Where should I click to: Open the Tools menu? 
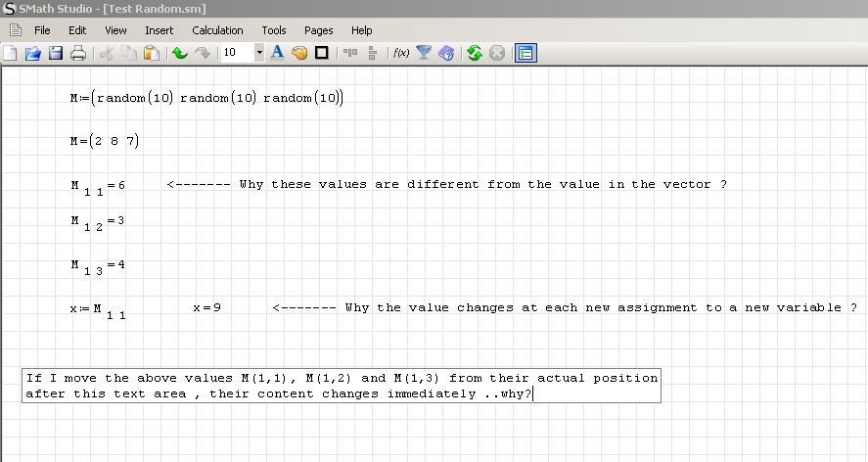tap(274, 30)
